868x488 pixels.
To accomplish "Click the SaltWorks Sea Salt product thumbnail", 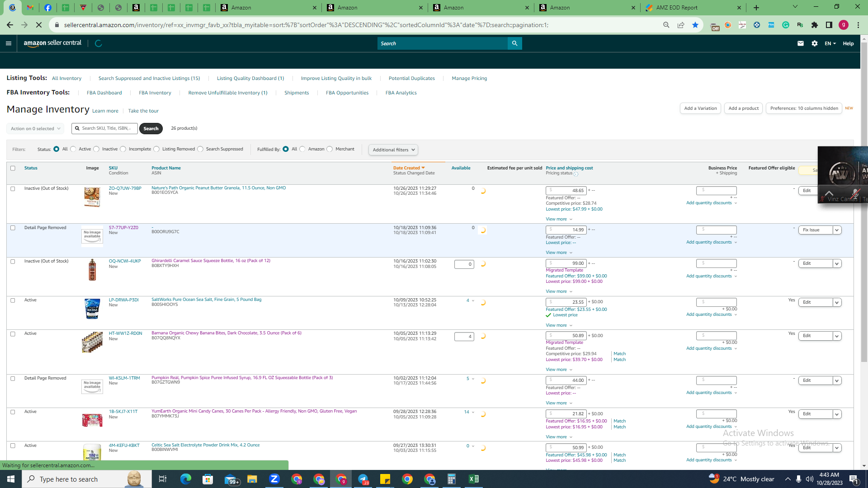I will point(92,309).
